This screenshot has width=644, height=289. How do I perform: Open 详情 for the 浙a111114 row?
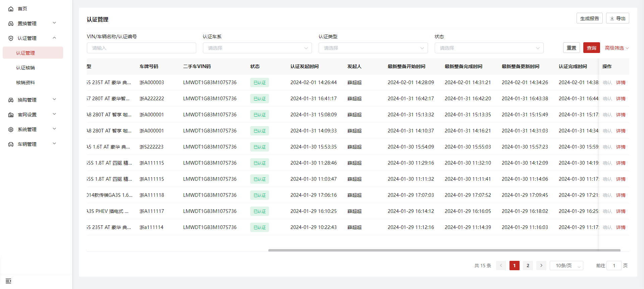pyautogui.click(x=621, y=227)
